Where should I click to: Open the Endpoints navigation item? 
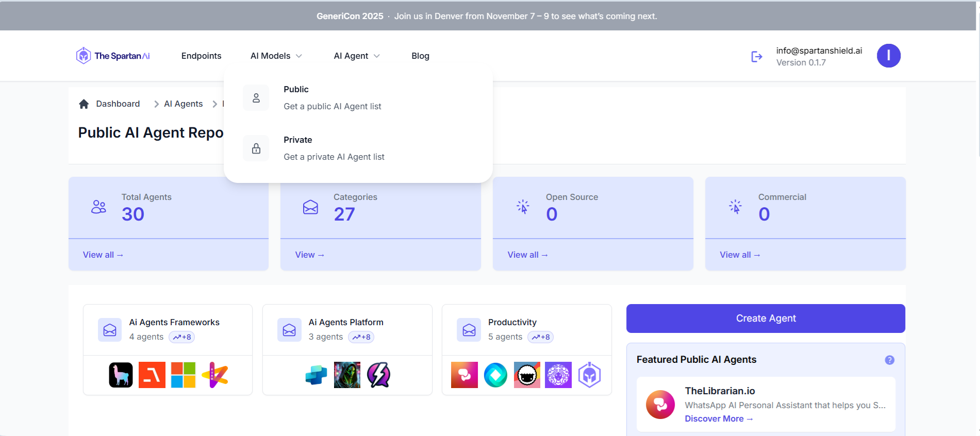coord(201,56)
